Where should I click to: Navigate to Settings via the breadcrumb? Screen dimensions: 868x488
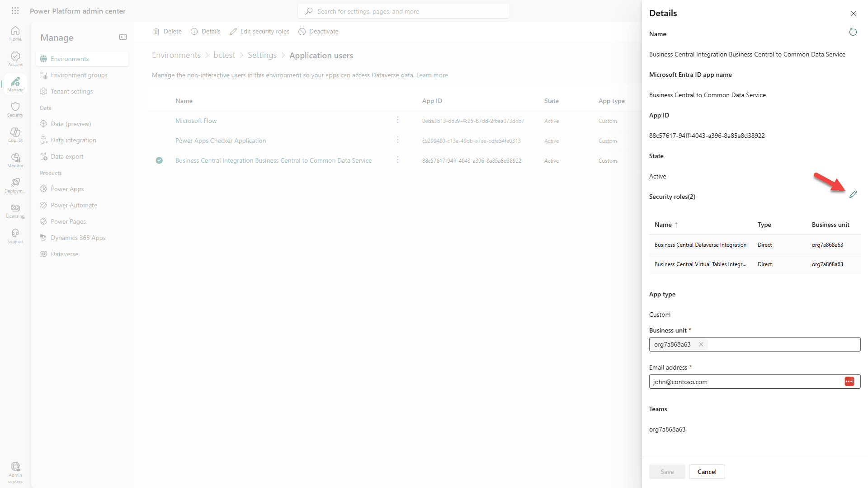(262, 55)
